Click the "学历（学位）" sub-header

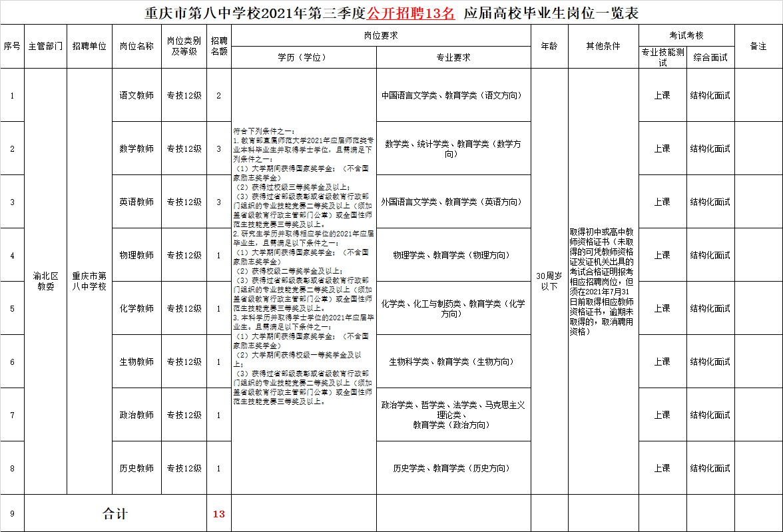pos(304,57)
